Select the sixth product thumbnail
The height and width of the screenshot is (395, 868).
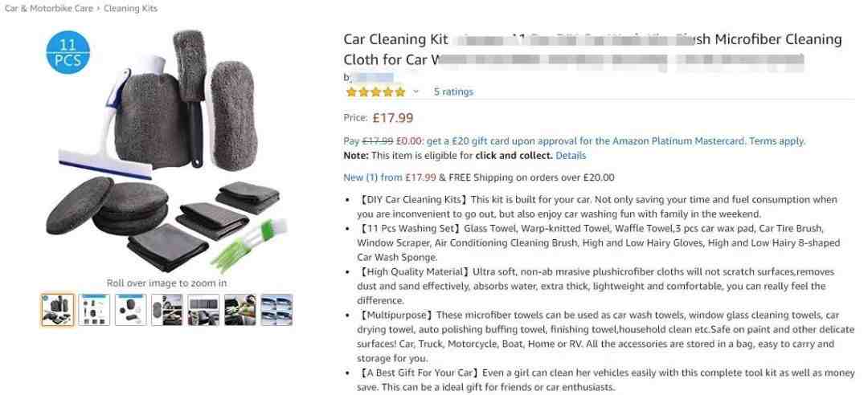[240, 310]
